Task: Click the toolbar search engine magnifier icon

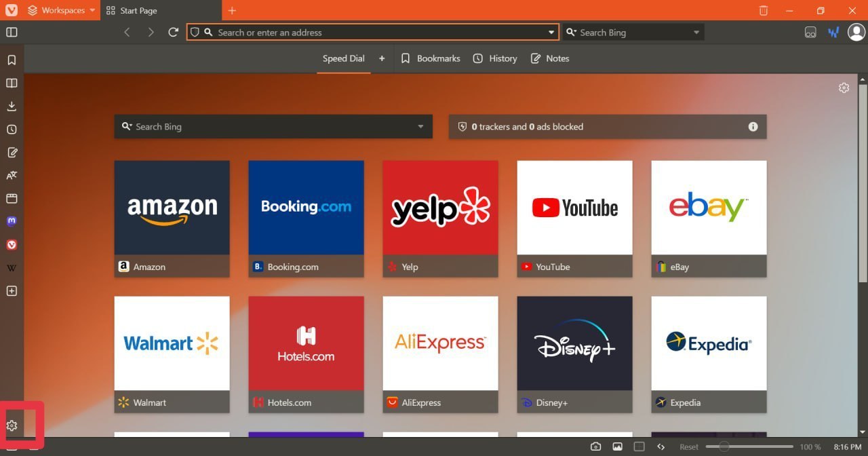Action: (x=571, y=32)
